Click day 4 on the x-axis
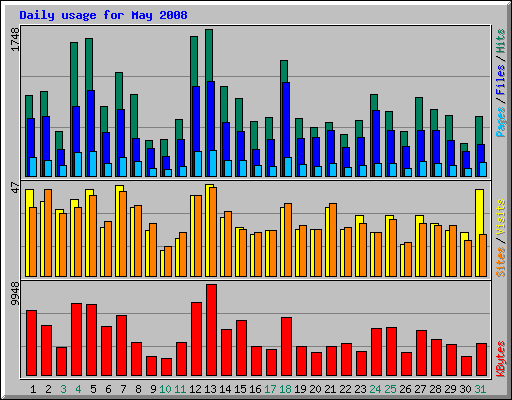 [78, 389]
